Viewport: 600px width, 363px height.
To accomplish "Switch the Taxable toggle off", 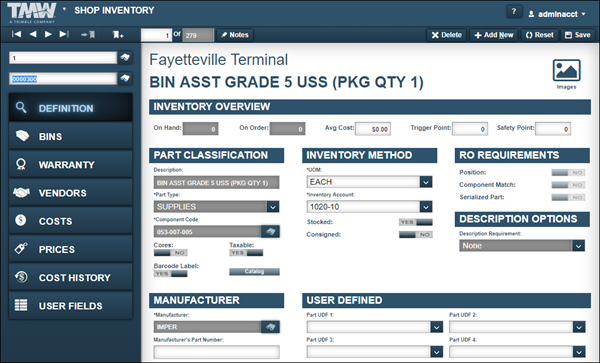I will (246, 252).
